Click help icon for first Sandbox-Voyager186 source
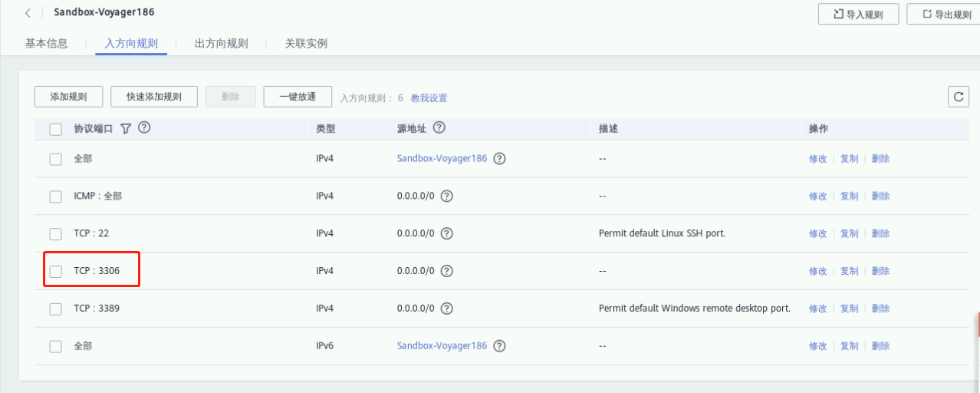This screenshot has height=393, width=980. pos(499,159)
